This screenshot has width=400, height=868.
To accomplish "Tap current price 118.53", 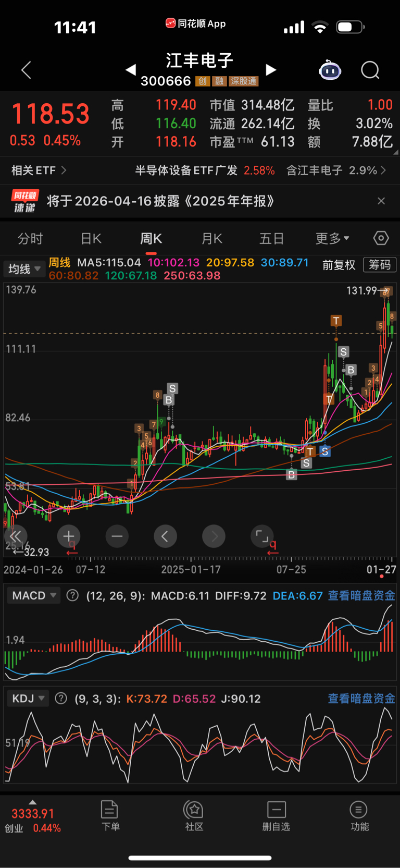I will tap(51, 114).
